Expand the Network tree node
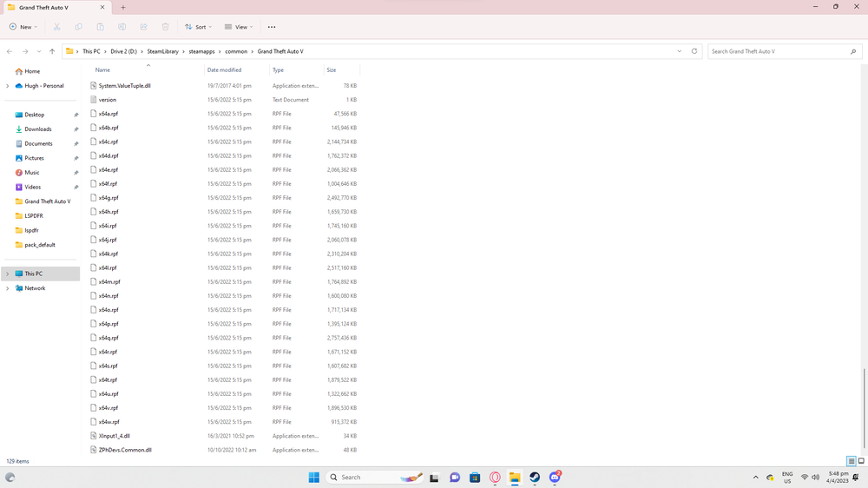The width and height of the screenshot is (868, 488). pyautogui.click(x=7, y=288)
